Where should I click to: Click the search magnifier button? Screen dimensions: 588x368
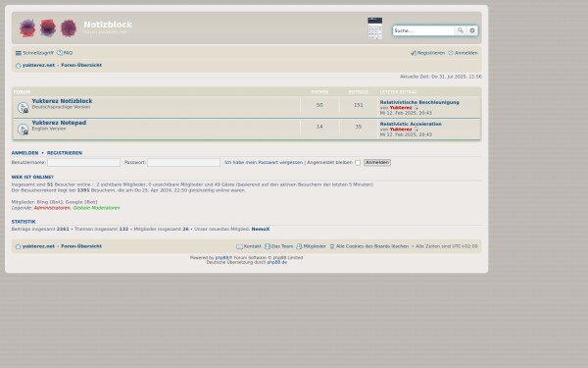tap(461, 30)
